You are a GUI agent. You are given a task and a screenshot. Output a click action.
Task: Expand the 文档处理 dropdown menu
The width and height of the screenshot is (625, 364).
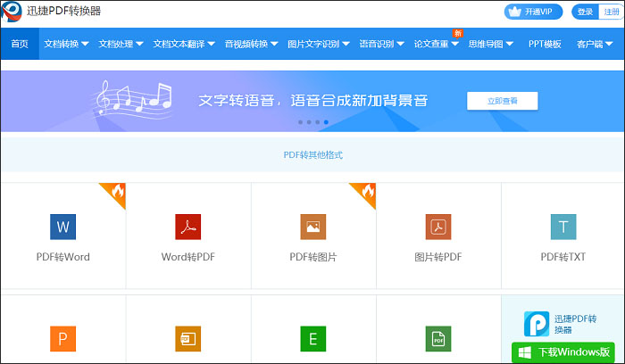click(121, 44)
